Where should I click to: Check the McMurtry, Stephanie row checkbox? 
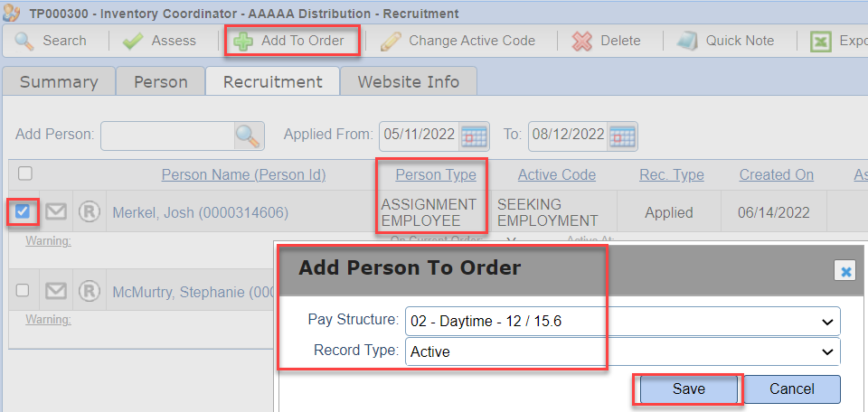[22, 290]
